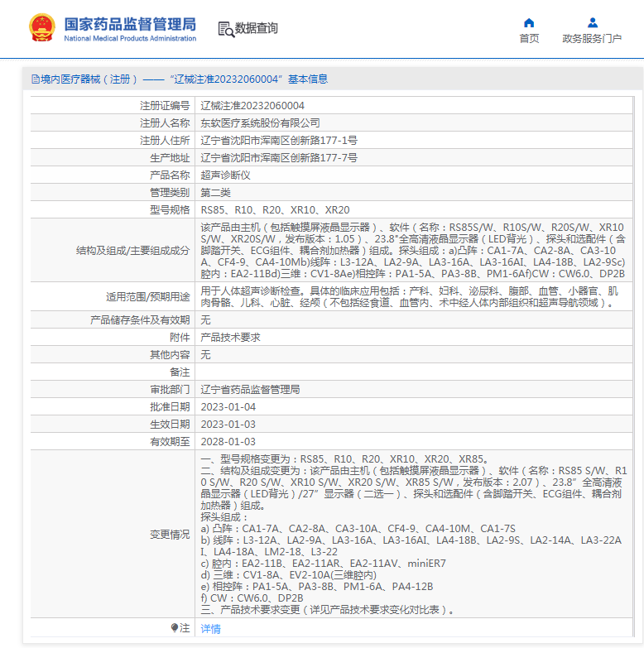Open the 首页 menu item
This screenshot has height=648, width=644.
[529, 38]
